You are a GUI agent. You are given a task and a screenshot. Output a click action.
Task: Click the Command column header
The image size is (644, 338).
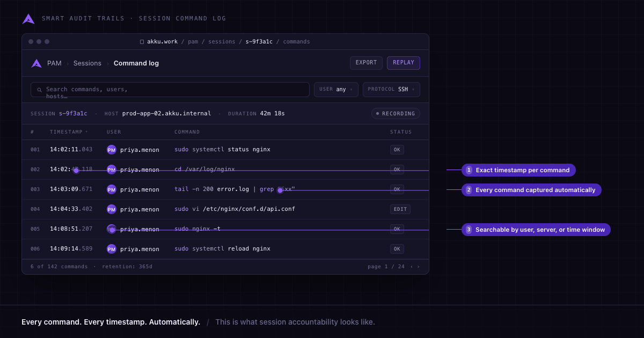(187, 132)
